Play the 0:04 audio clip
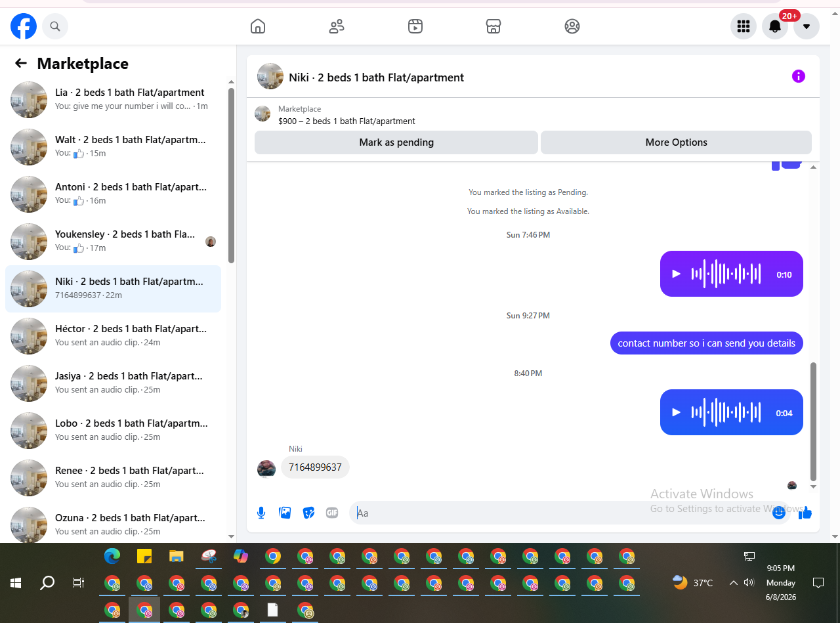This screenshot has height=623, width=840. coord(677,412)
